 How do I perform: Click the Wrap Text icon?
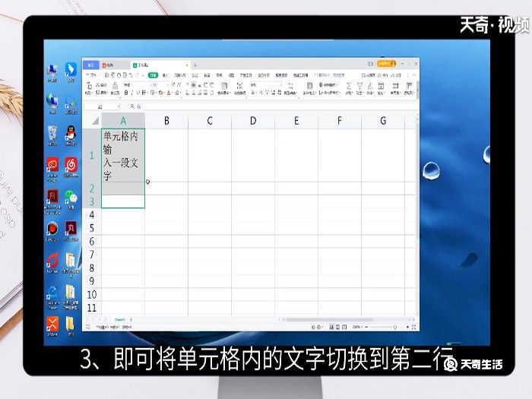coord(240,86)
